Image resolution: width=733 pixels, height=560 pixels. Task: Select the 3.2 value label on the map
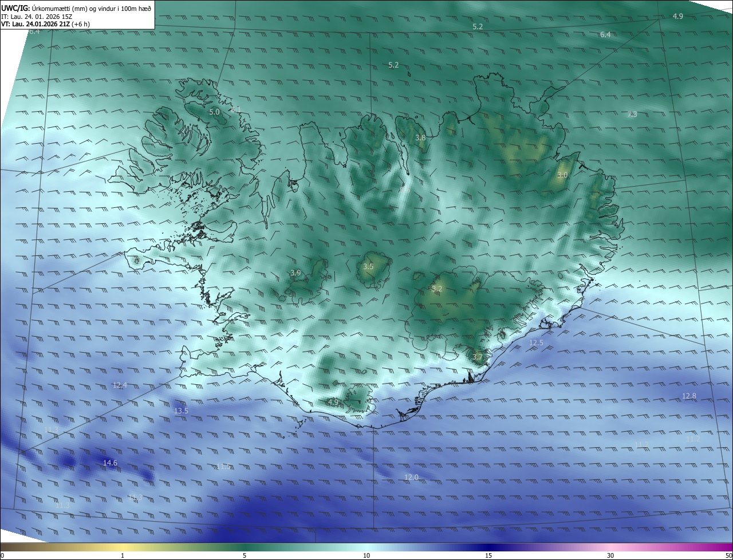point(437,289)
